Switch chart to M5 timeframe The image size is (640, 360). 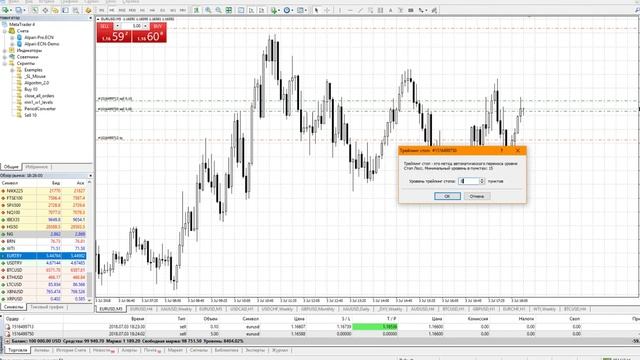pos(112,10)
